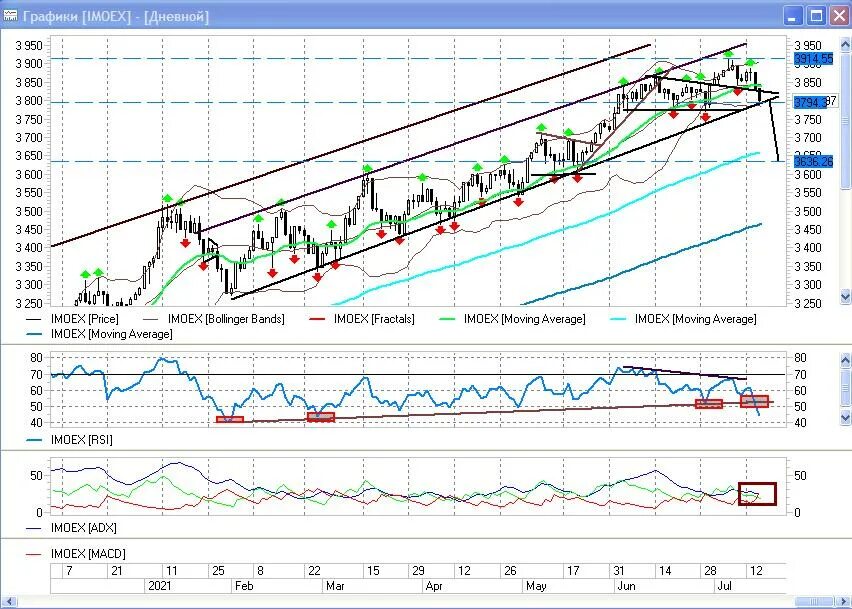Click RSI level 70 on right axis

pyautogui.click(x=800, y=374)
